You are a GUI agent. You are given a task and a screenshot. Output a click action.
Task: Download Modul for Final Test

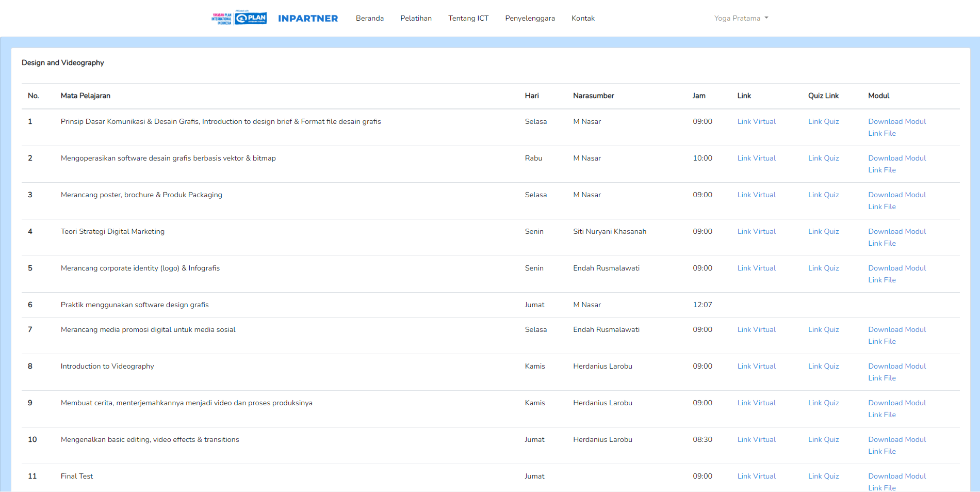[x=896, y=476]
